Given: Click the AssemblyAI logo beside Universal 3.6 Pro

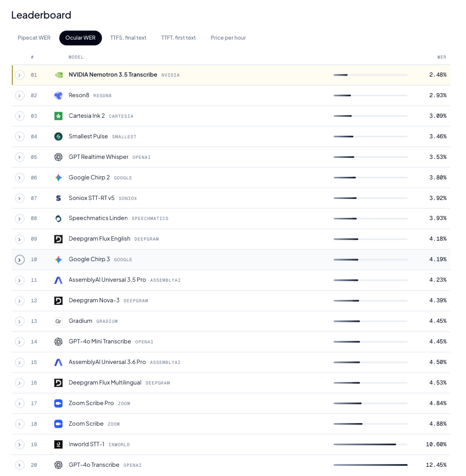Looking at the screenshot, I should point(58,362).
